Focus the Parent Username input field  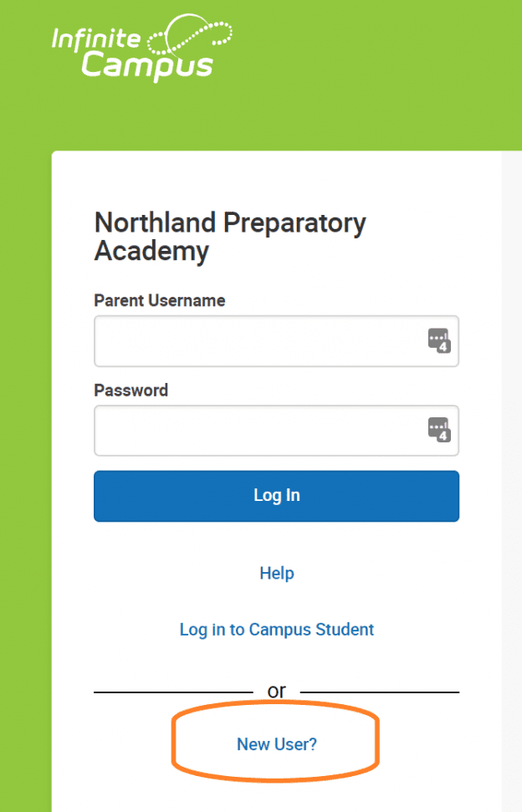[x=277, y=341]
